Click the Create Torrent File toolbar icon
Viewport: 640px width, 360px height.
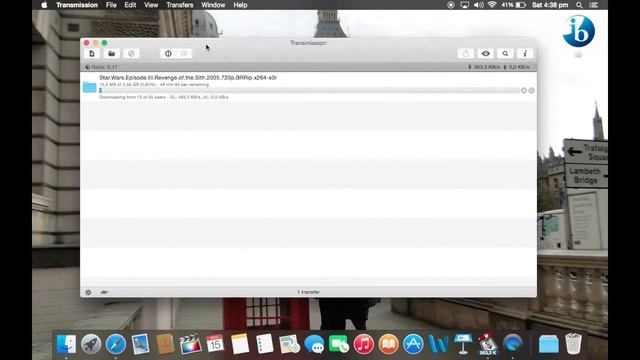[x=92, y=53]
